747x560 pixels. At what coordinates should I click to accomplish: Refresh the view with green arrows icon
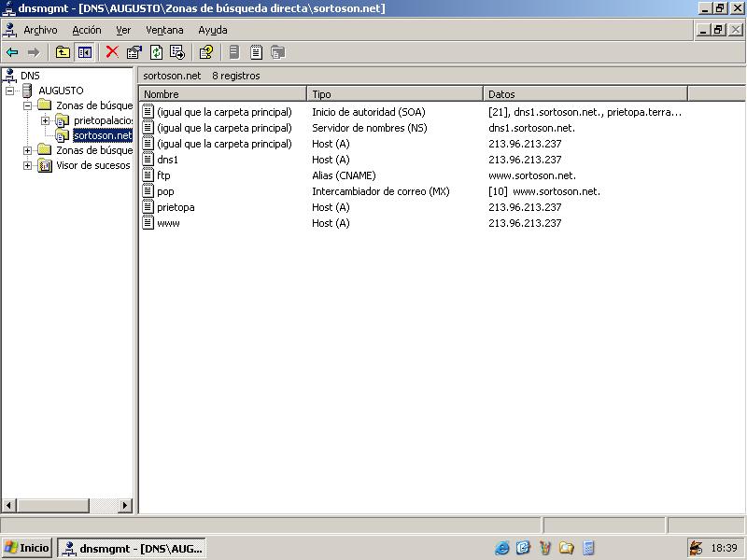click(x=156, y=52)
